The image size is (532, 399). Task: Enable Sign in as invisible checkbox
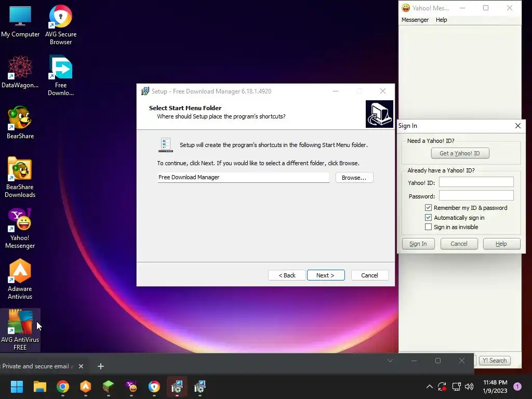428,227
